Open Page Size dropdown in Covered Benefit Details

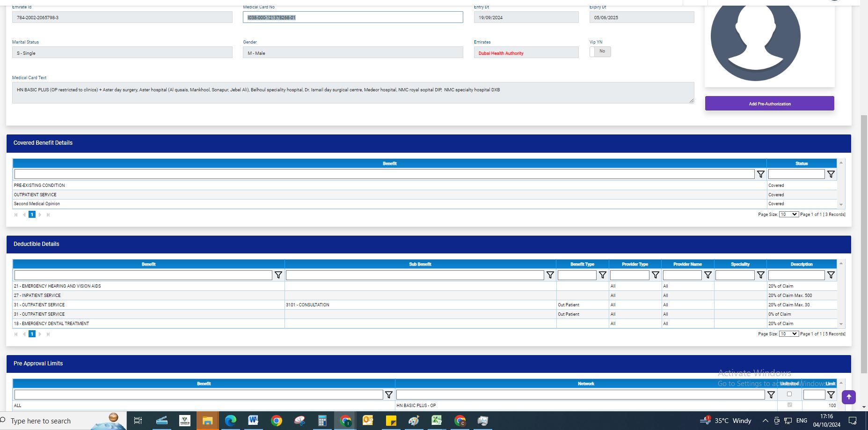click(788, 215)
